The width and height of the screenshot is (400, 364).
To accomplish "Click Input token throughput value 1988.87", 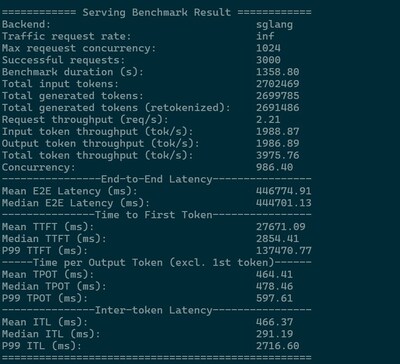I will tap(278, 131).
